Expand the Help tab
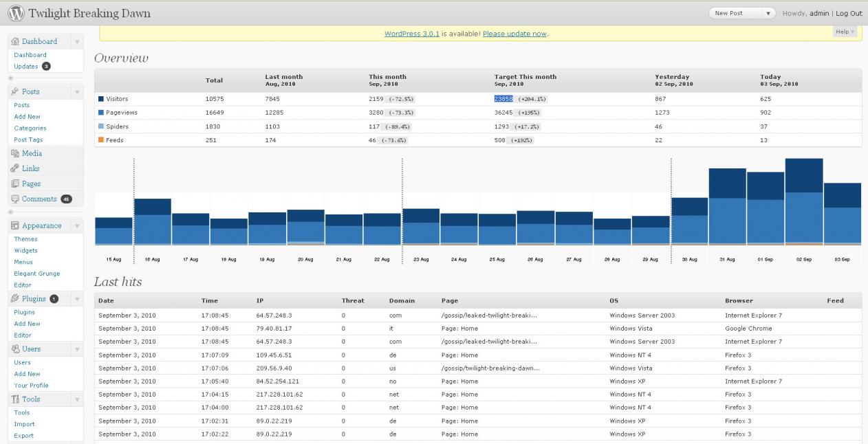Screen dimensions: 868x444 click(845, 32)
